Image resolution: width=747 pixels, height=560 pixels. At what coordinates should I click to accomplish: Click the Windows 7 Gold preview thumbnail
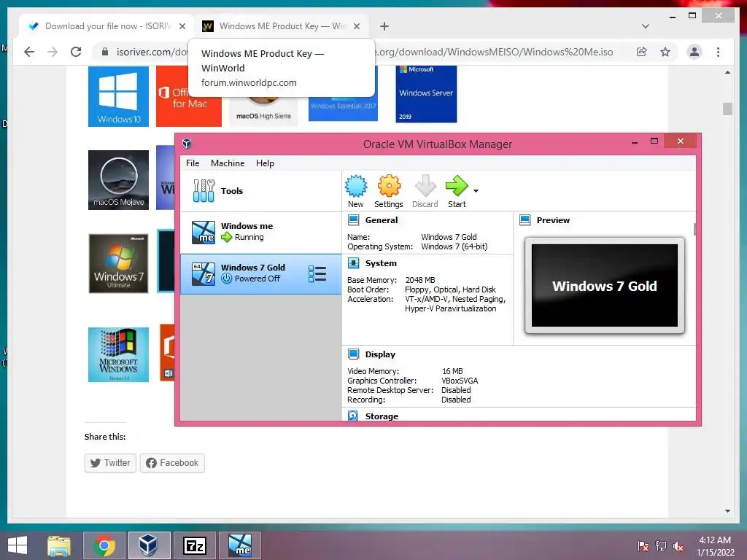point(605,286)
